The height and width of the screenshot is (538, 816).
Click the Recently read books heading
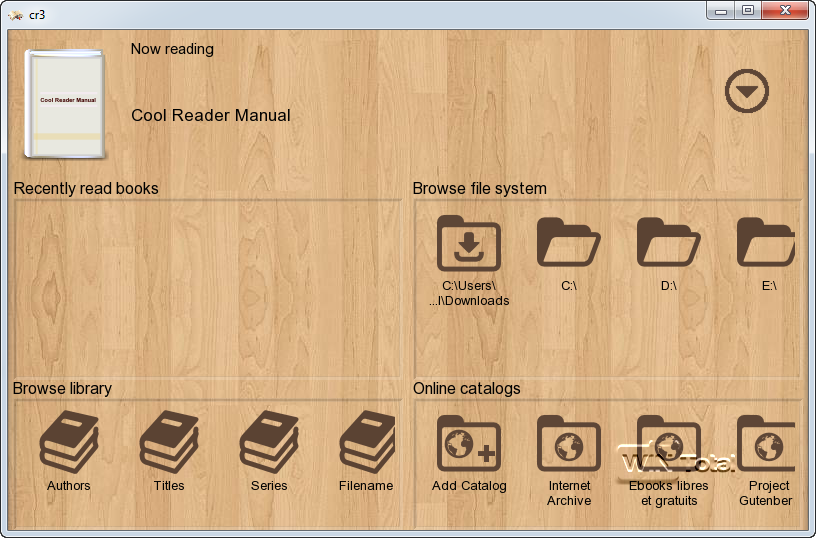click(x=86, y=188)
